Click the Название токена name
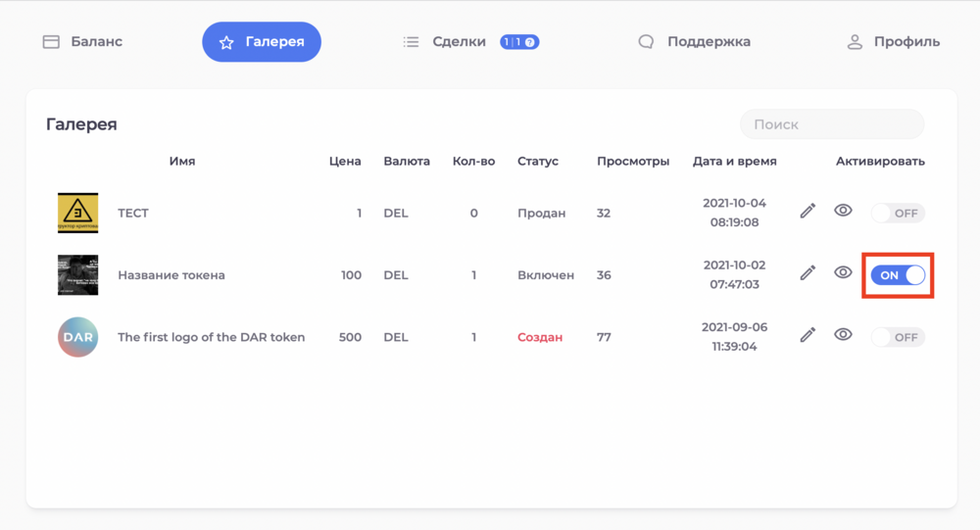The height and width of the screenshot is (530, 980). tap(171, 275)
